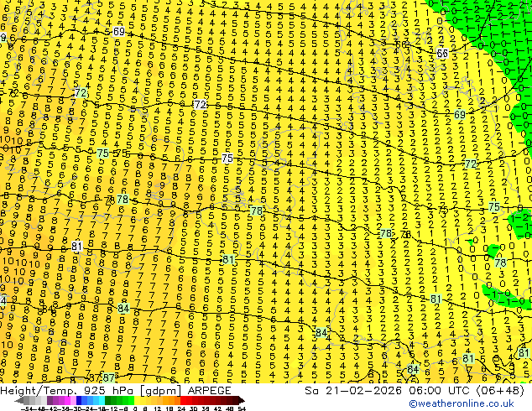
Task: Click the white-boxed 81 contour label
Action: (76, 246)
